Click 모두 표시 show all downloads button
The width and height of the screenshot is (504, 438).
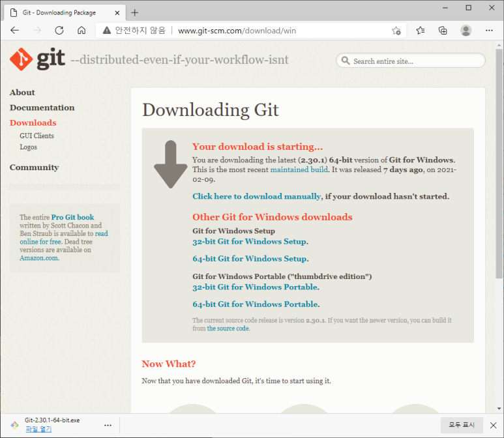[462, 425]
